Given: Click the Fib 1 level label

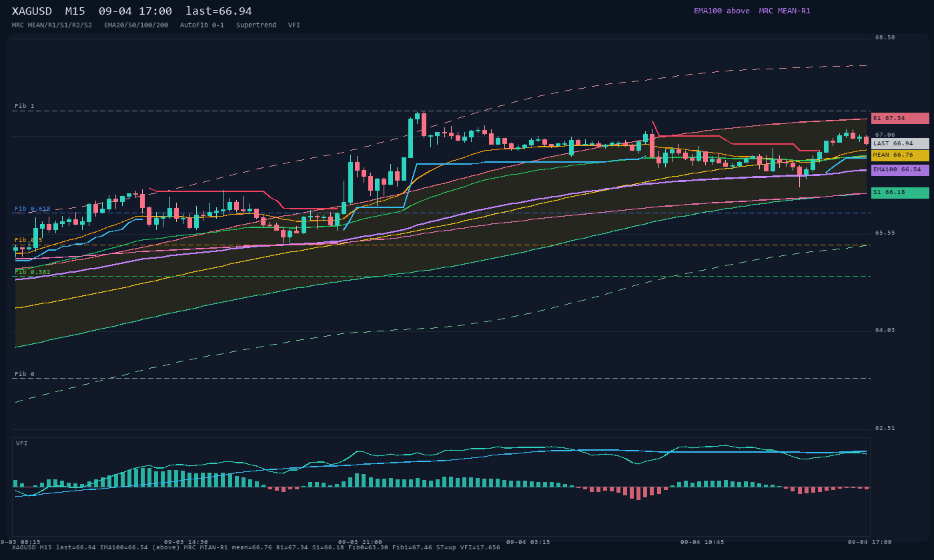Looking at the screenshot, I should pyautogui.click(x=25, y=106).
